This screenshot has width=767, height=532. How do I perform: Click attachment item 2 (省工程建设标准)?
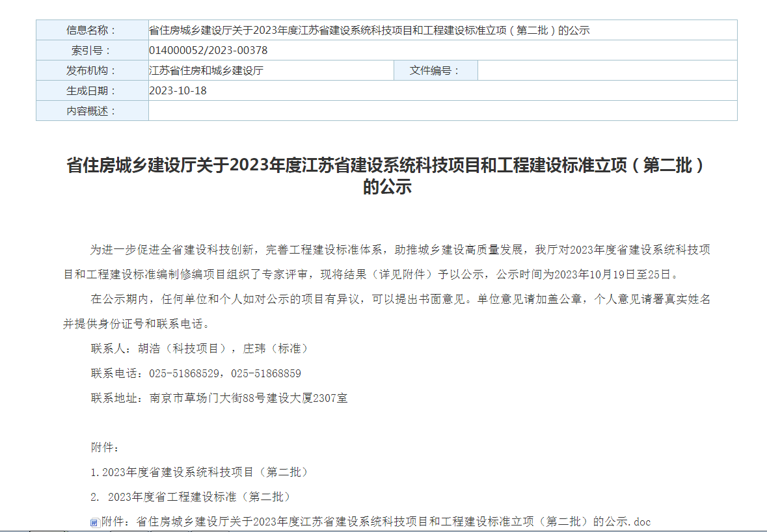191,497
